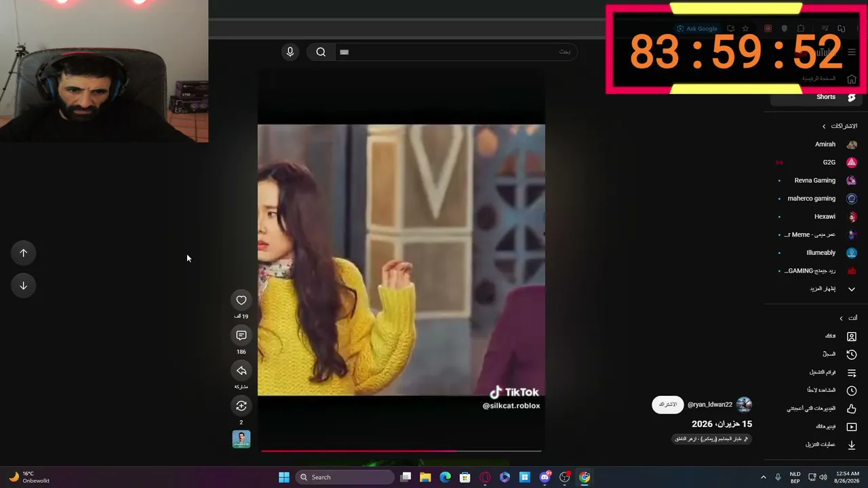Like the Short with the heart icon
The width and height of the screenshot is (868, 488).
pos(241,300)
